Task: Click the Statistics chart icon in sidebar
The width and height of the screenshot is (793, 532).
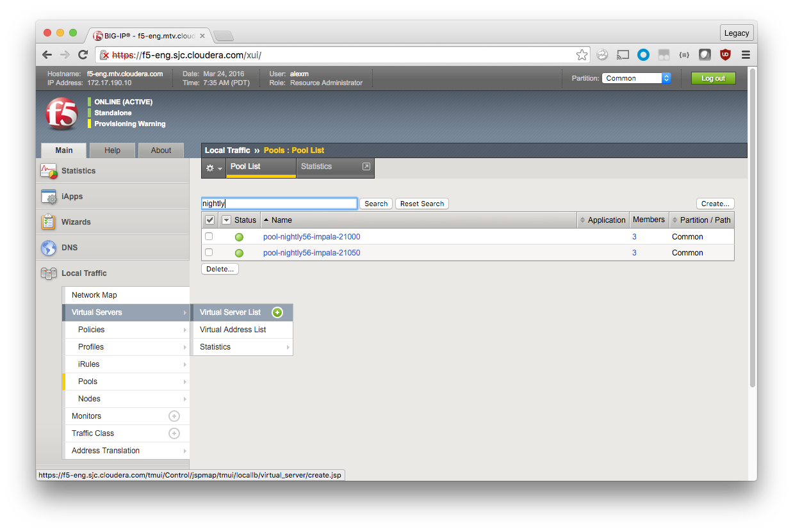Action: coord(49,171)
